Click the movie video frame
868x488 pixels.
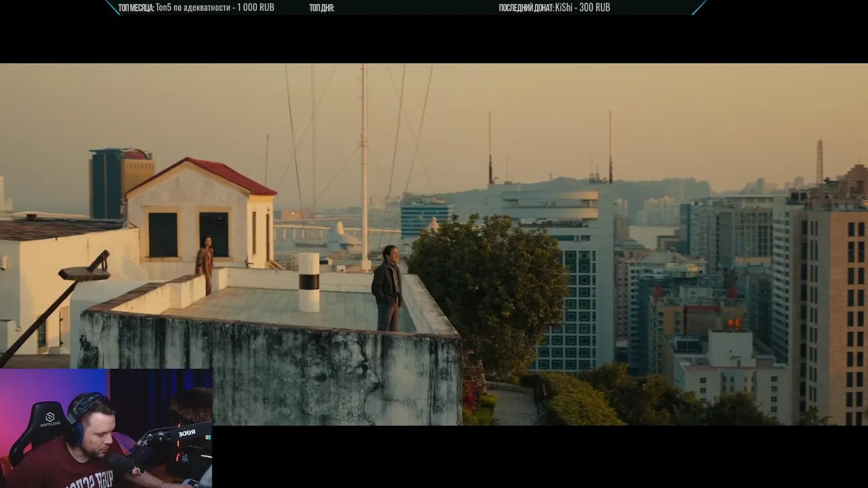coord(434,245)
